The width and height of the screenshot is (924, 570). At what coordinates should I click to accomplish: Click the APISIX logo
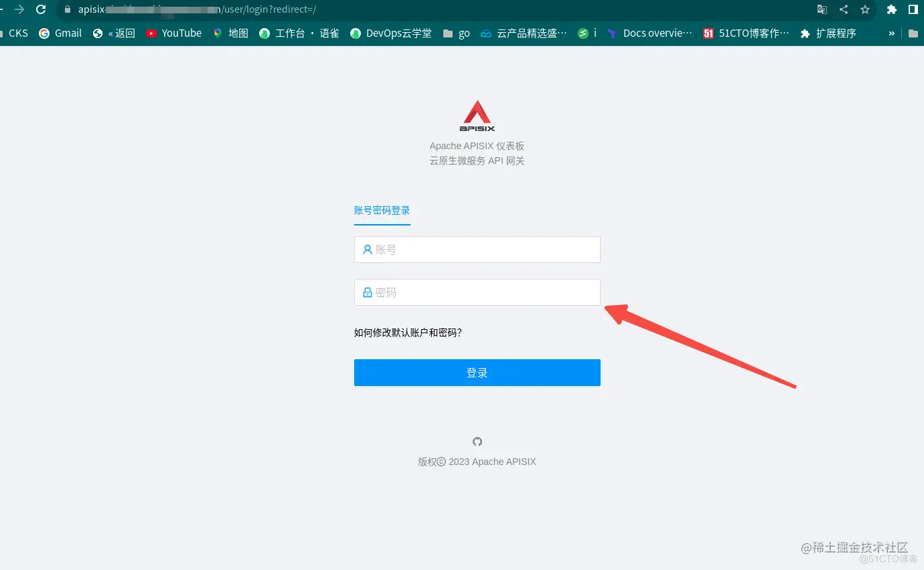point(477,116)
